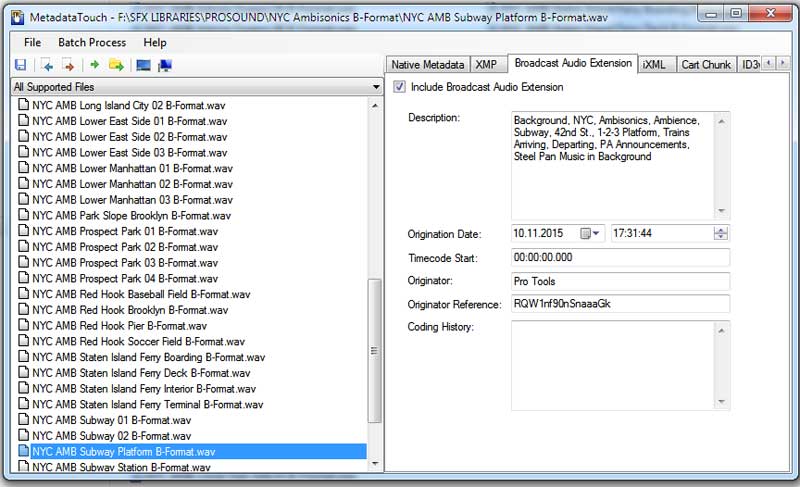800x487 pixels.
Task: Select NYC AMB Prospect Park 02 B-Format.wav
Action: [125, 247]
